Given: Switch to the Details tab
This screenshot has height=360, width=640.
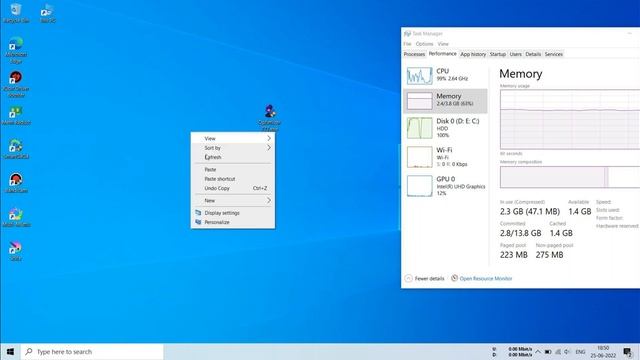Looking at the screenshot, I should pyautogui.click(x=533, y=54).
